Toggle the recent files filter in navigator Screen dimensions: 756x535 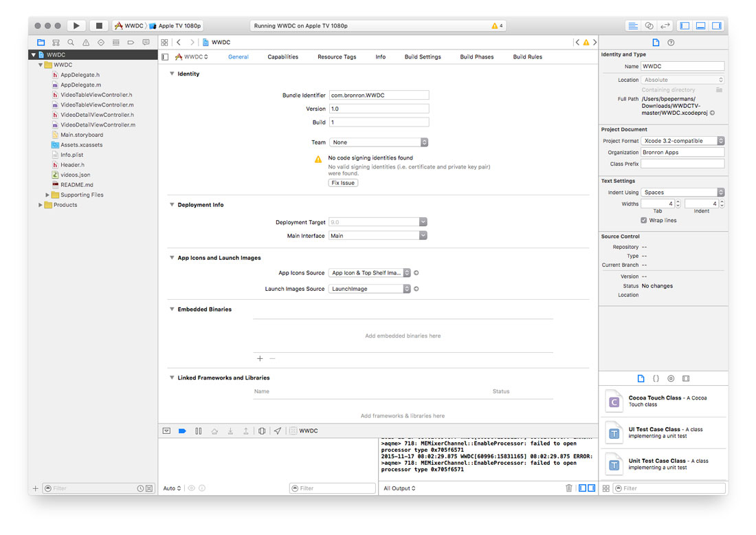click(140, 488)
